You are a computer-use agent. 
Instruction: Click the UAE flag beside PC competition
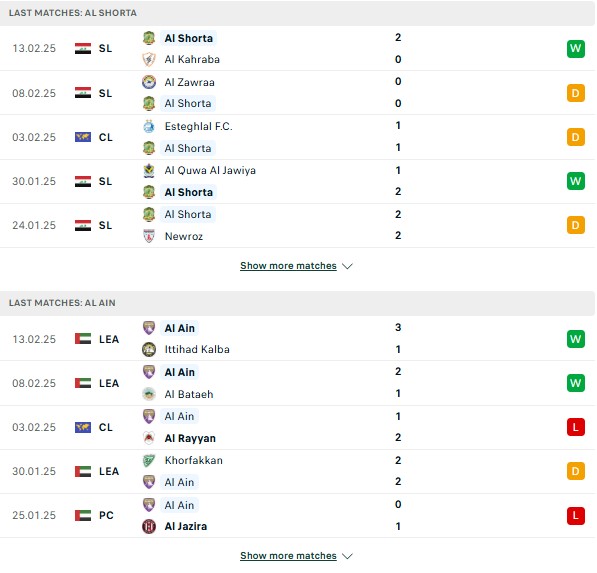tap(83, 515)
